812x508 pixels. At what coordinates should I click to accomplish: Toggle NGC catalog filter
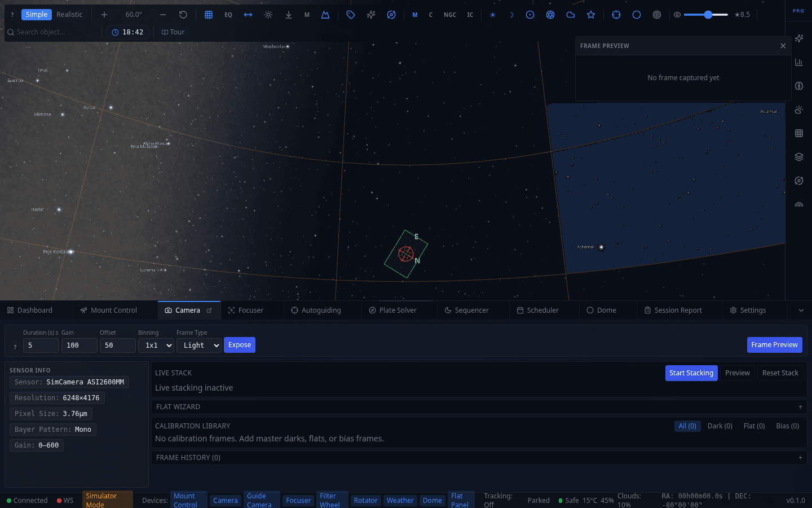[450, 15]
